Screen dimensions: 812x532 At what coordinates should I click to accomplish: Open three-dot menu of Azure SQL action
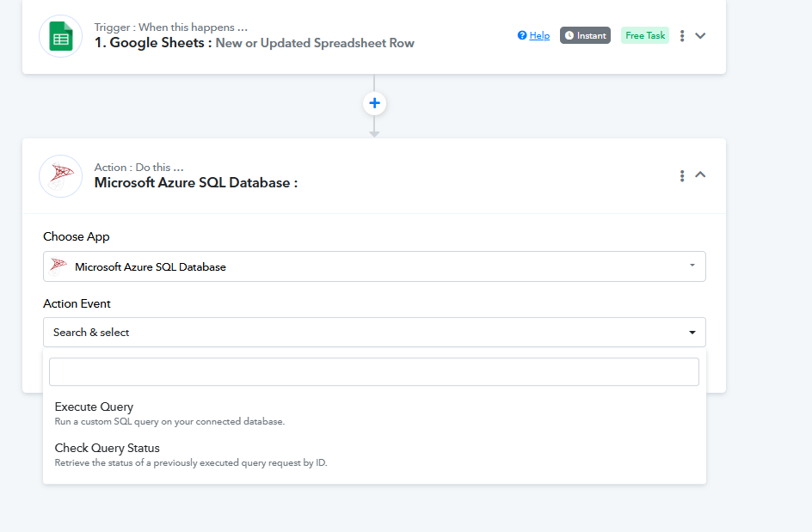(682, 176)
